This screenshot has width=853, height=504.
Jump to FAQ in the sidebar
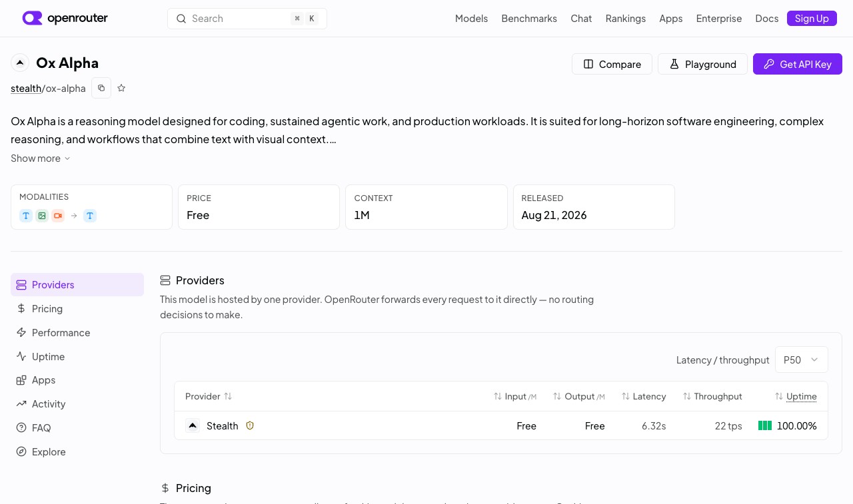click(x=77, y=428)
